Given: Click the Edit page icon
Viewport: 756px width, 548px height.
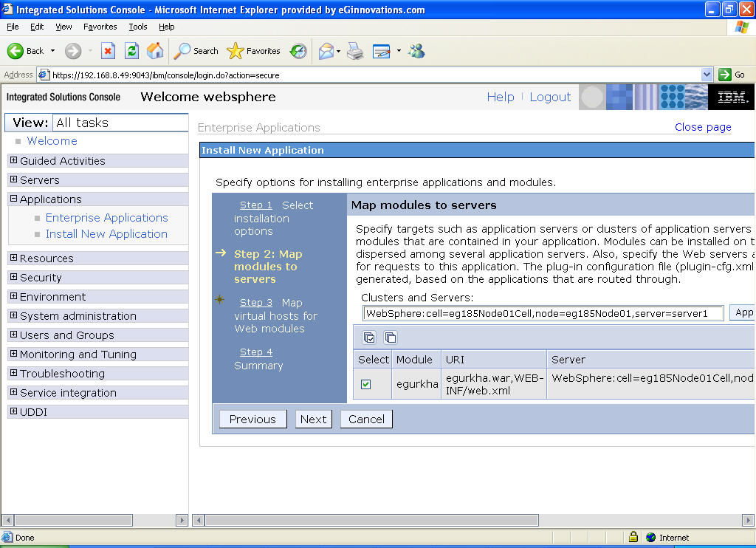Looking at the screenshot, I should pos(382,51).
